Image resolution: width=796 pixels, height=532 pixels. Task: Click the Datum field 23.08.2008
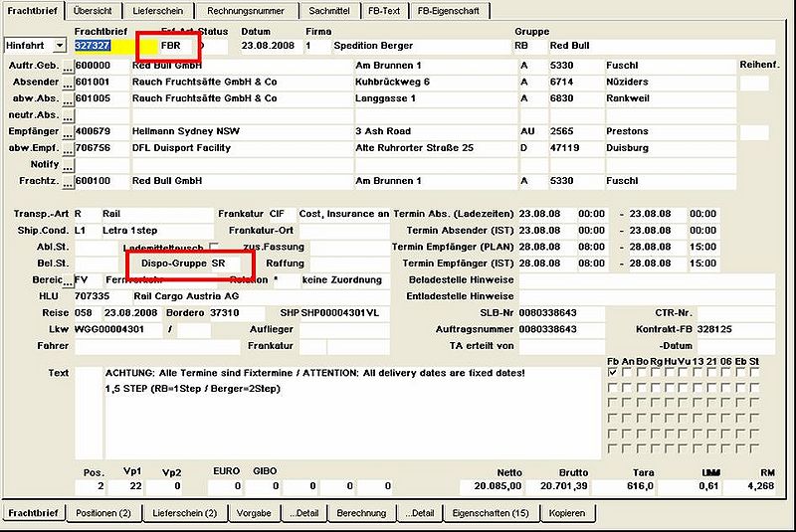pos(271,46)
